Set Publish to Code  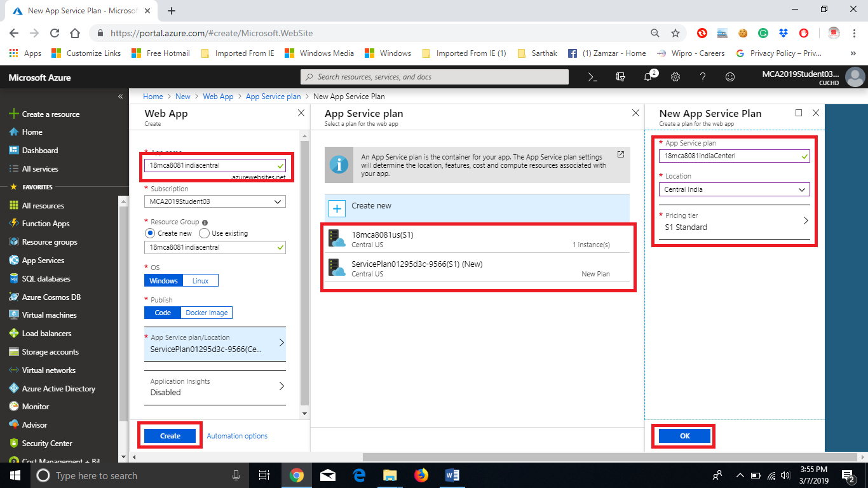pyautogui.click(x=163, y=313)
